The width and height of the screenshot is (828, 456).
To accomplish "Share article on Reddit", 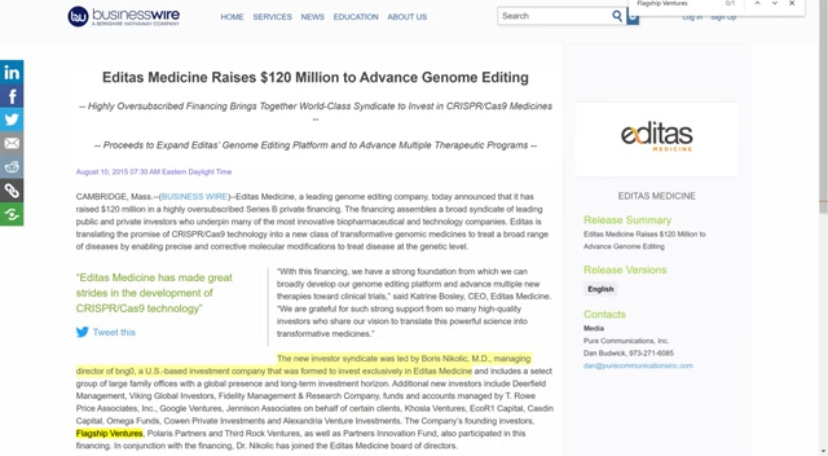I will click(x=12, y=167).
